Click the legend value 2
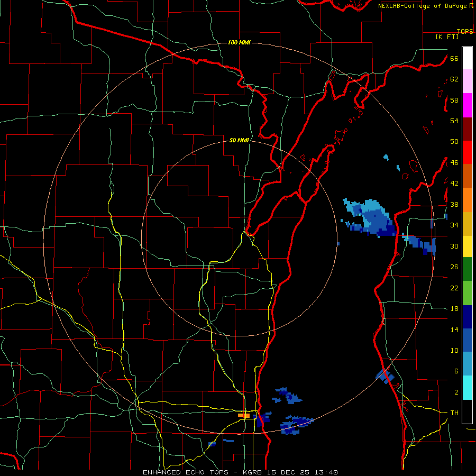Screen dimensions: 476x476 click(456, 392)
